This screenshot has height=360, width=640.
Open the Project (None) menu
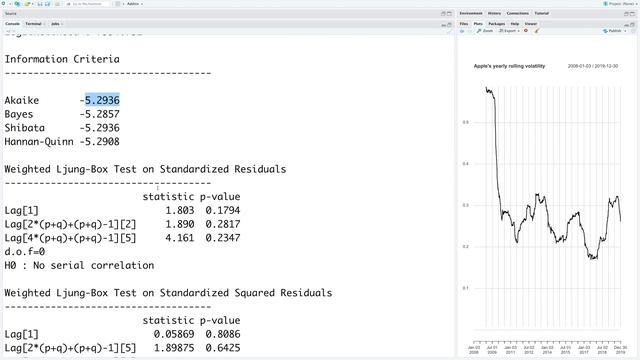click(x=620, y=4)
